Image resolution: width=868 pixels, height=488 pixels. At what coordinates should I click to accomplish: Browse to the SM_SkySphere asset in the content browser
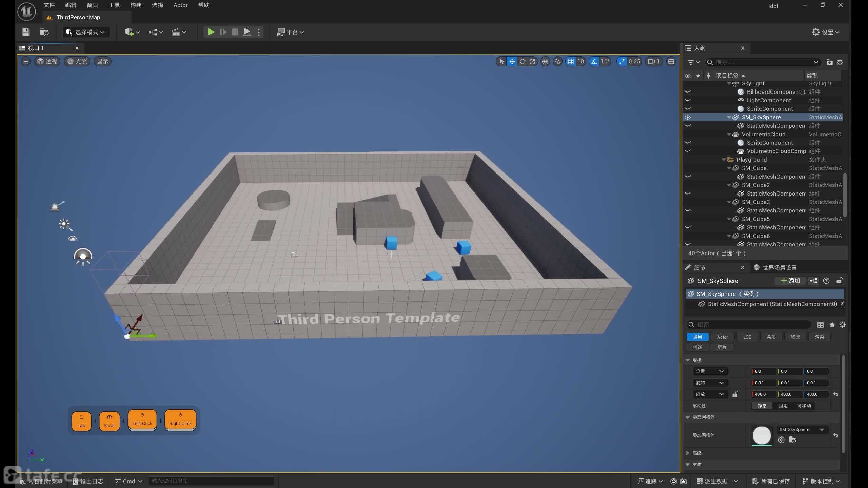pyautogui.click(x=793, y=440)
